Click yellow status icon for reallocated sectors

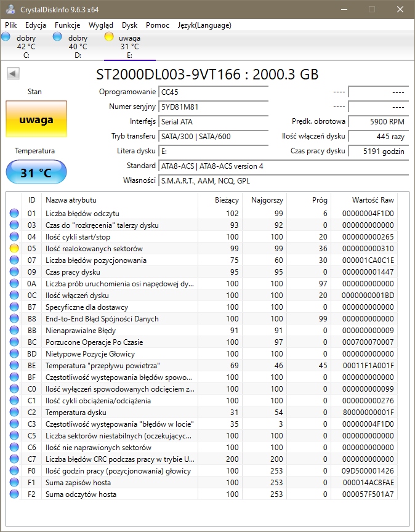tap(14, 249)
